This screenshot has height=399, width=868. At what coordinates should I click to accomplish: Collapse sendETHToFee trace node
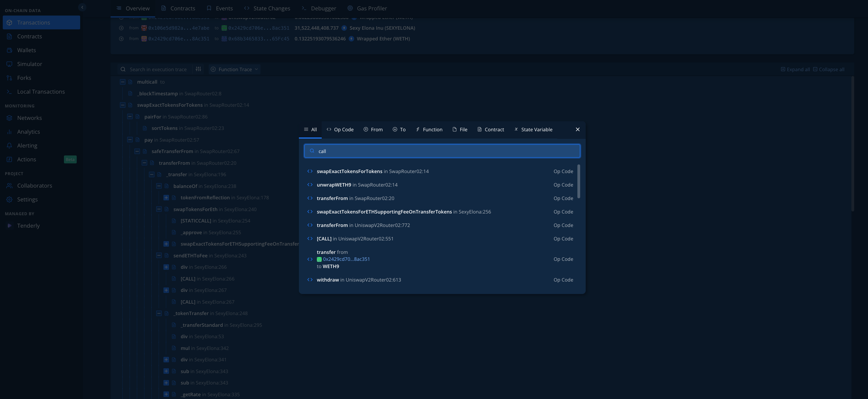pyautogui.click(x=159, y=256)
